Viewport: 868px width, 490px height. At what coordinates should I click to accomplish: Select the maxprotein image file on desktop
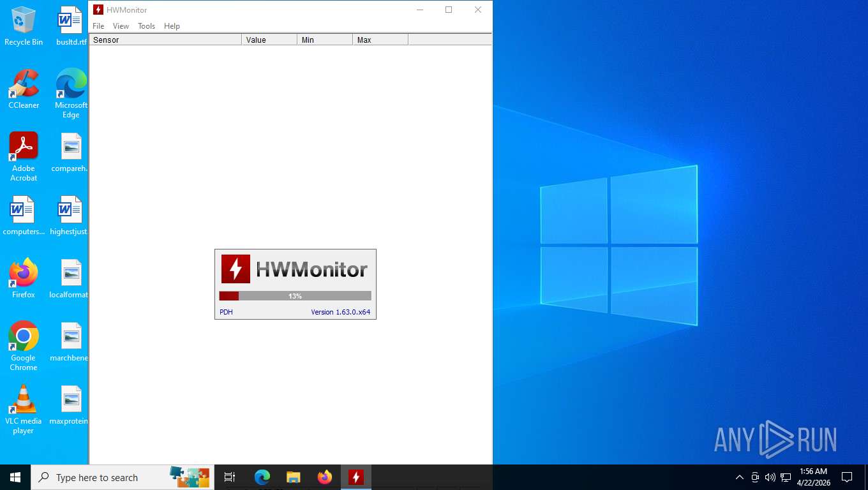tap(69, 405)
